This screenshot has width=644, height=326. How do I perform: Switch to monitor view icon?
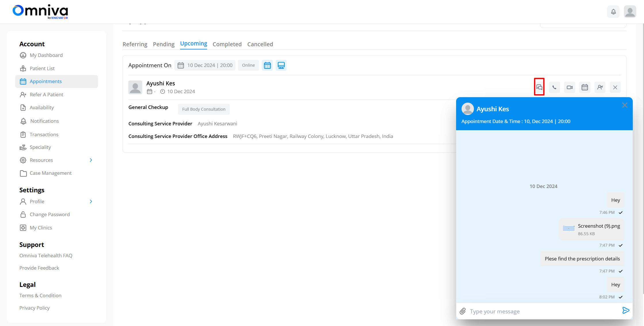tap(281, 66)
